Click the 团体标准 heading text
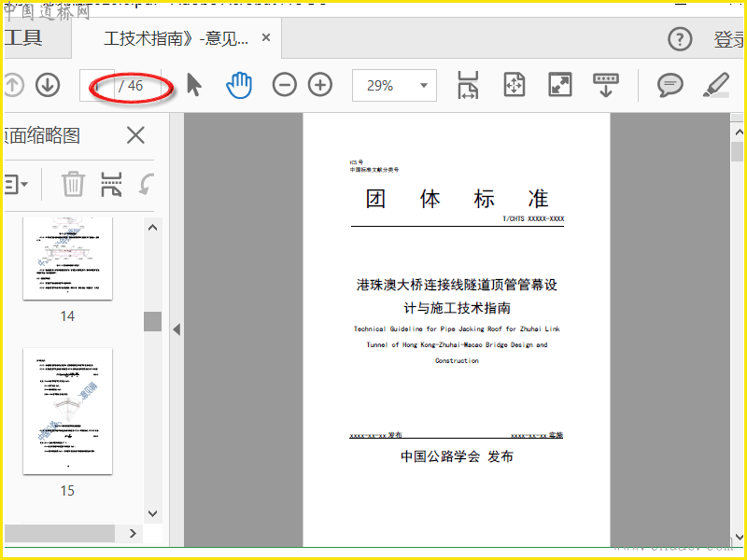 click(x=457, y=199)
